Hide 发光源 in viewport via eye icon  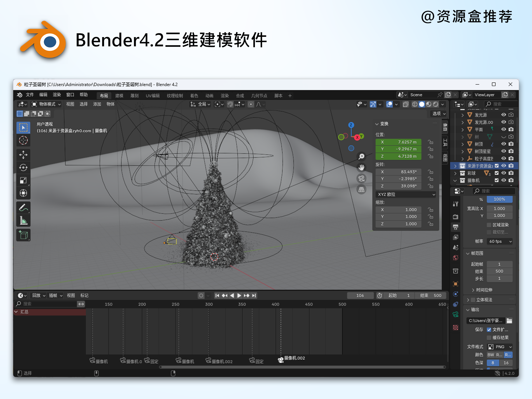[x=504, y=115]
